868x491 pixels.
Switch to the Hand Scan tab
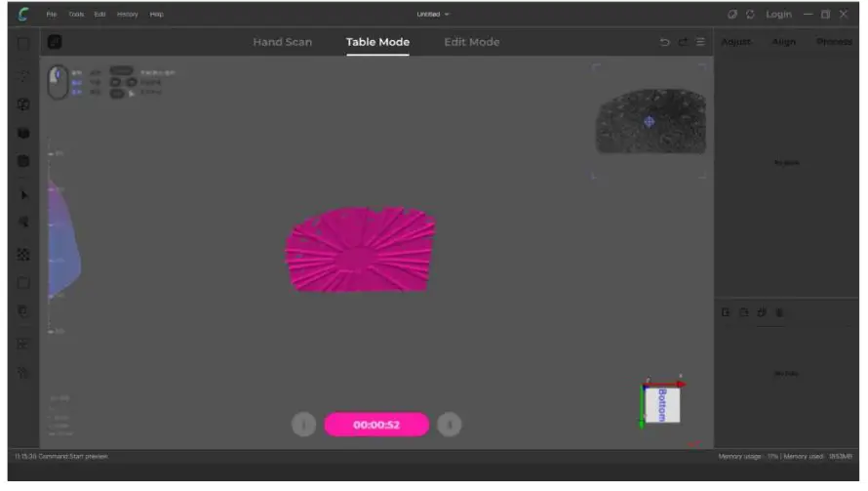tap(282, 42)
